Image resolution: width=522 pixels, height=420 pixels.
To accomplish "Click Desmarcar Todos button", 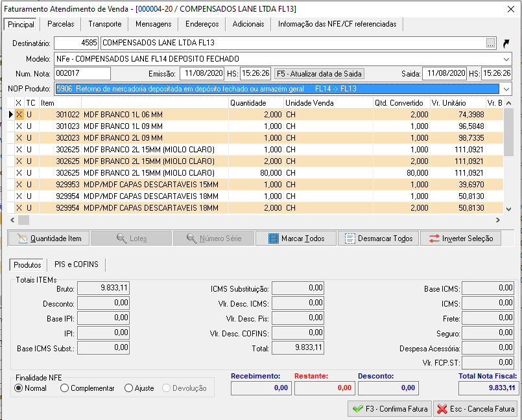I will (378, 239).
